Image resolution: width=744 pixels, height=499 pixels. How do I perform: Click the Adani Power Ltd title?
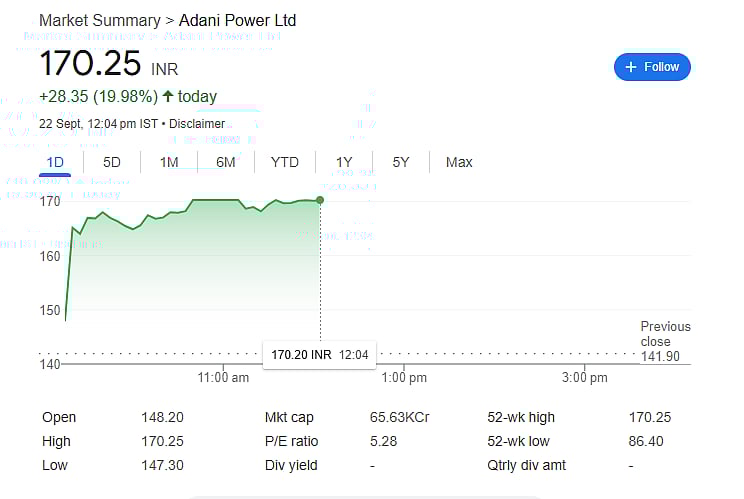click(x=237, y=20)
